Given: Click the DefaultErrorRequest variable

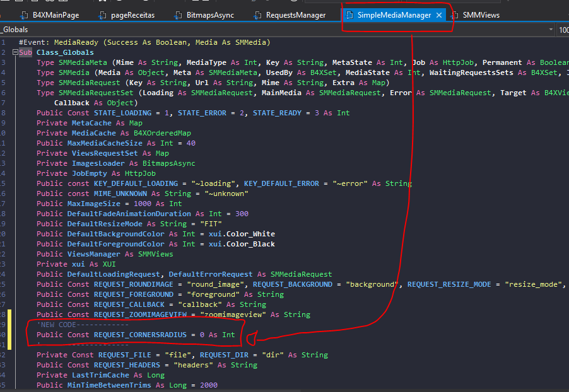Looking at the screenshot, I should [x=211, y=275].
